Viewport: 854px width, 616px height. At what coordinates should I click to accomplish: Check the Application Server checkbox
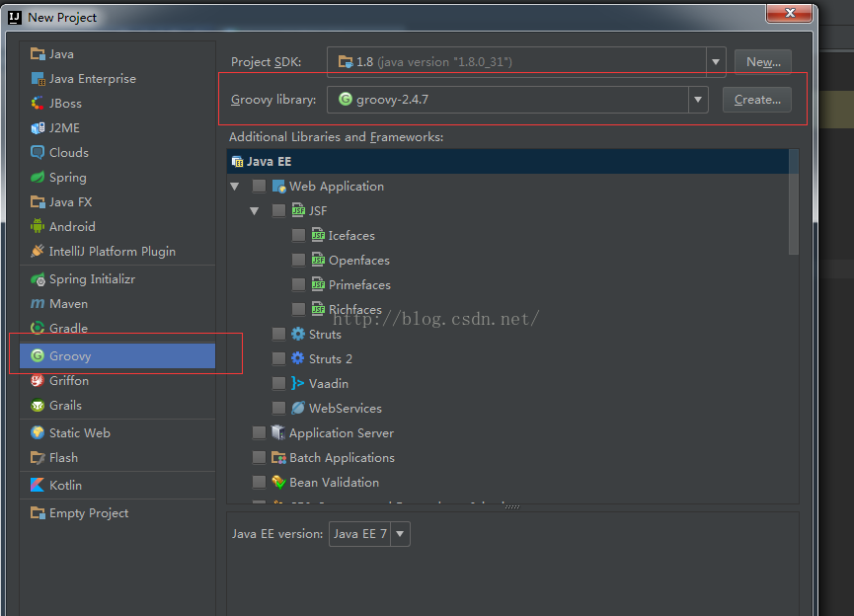[260, 432]
